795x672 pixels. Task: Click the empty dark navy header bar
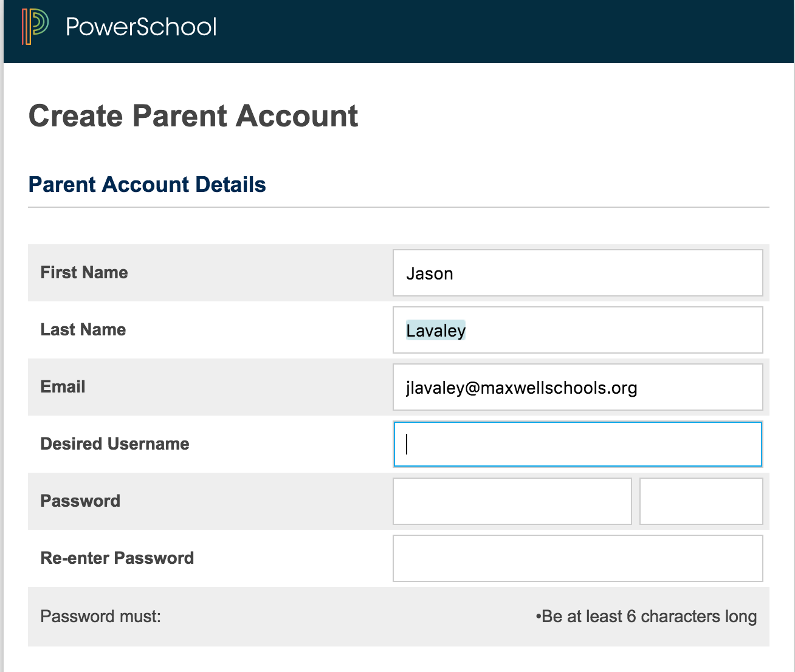pyautogui.click(x=486, y=30)
